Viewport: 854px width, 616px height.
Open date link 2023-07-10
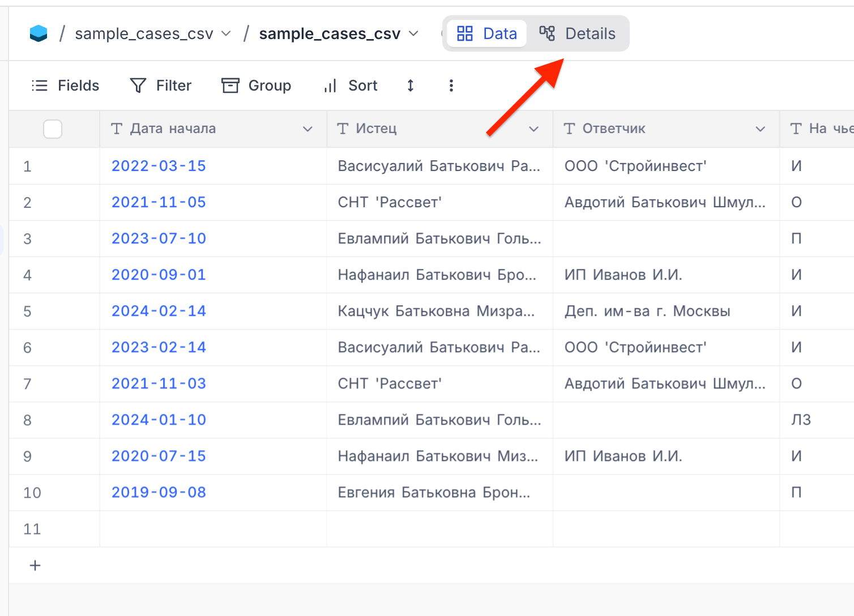point(159,238)
